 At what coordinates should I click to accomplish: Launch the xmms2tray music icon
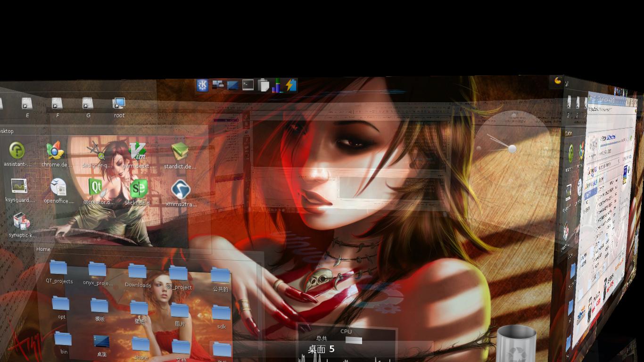tap(181, 189)
